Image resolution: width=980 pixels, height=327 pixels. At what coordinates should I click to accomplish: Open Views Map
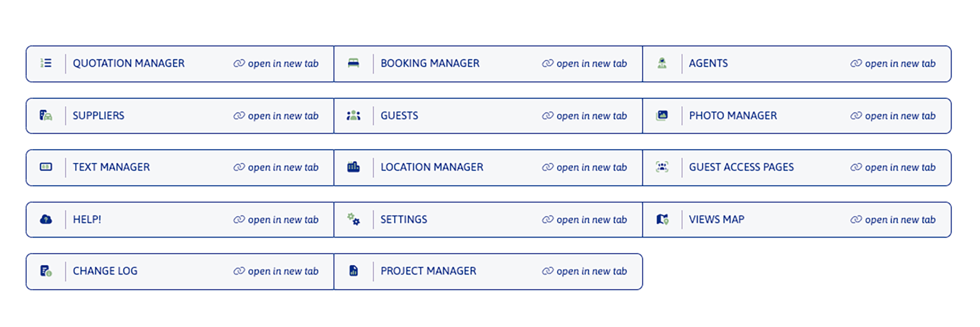coord(716,219)
